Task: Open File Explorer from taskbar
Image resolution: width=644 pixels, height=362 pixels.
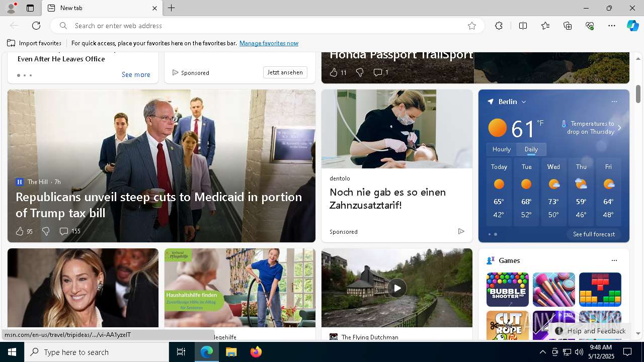Action: [x=231, y=352]
